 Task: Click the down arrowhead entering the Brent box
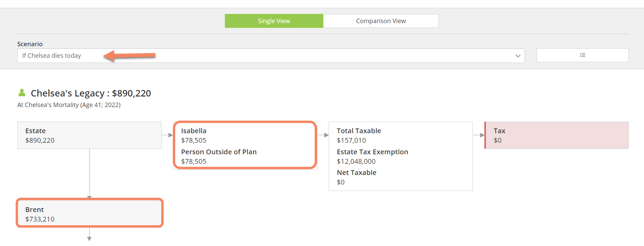tap(89, 197)
